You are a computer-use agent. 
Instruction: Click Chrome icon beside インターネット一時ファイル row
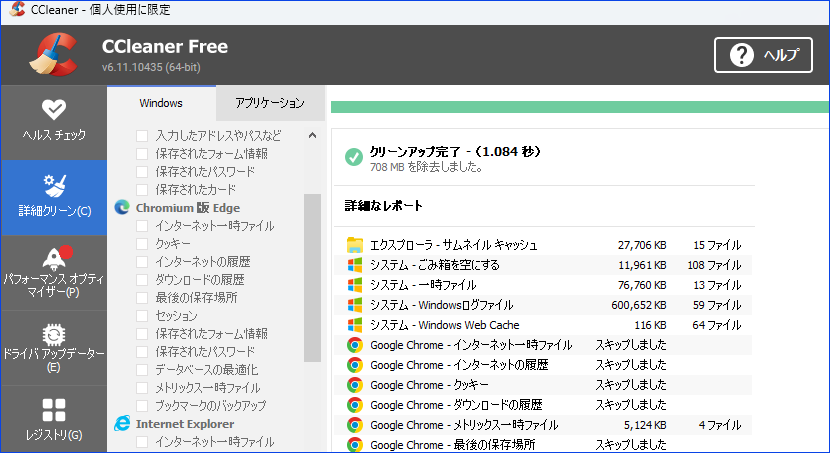click(x=355, y=345)
